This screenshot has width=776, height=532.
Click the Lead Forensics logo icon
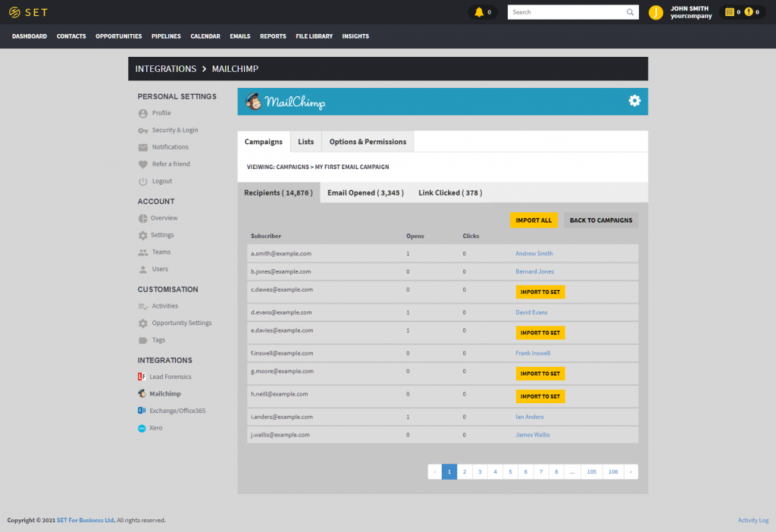click(142, 377)
